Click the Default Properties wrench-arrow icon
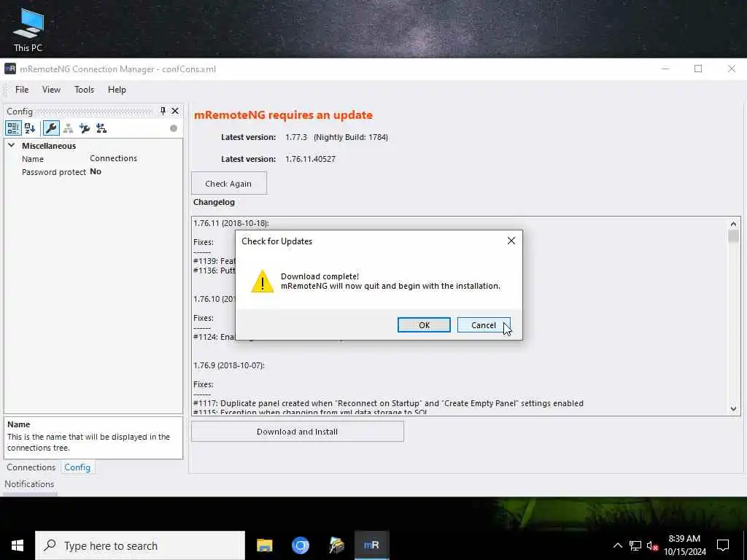 point(85,128)
